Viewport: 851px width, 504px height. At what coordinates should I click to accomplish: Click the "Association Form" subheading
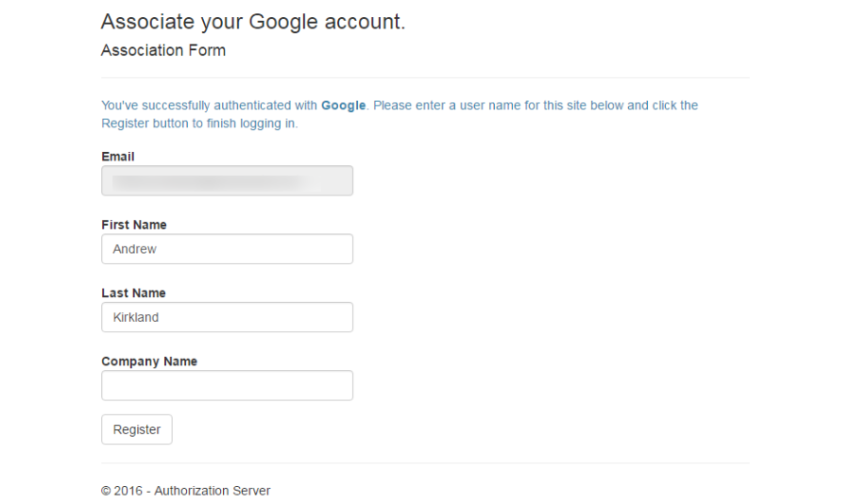[x=163, y=50]
